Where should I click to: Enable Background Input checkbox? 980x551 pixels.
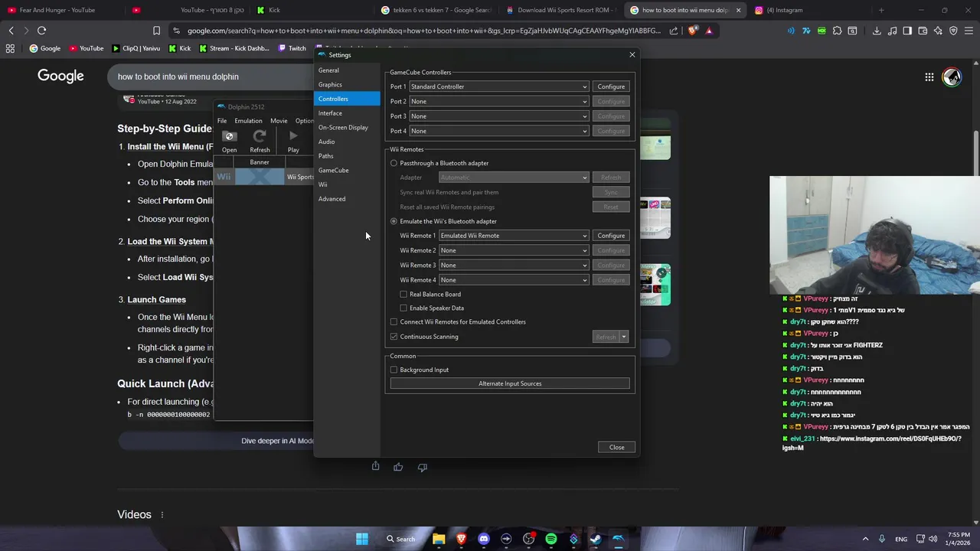coord(394,370)
